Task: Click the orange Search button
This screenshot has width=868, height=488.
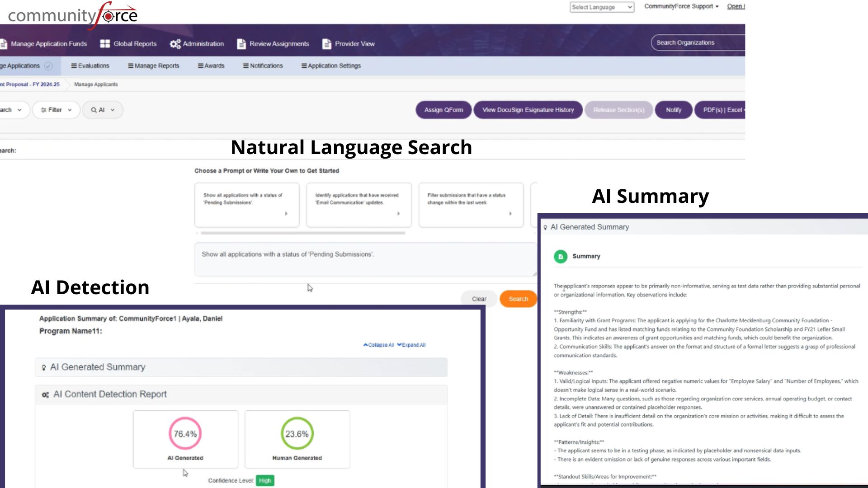Action: (x=518, y=299)
